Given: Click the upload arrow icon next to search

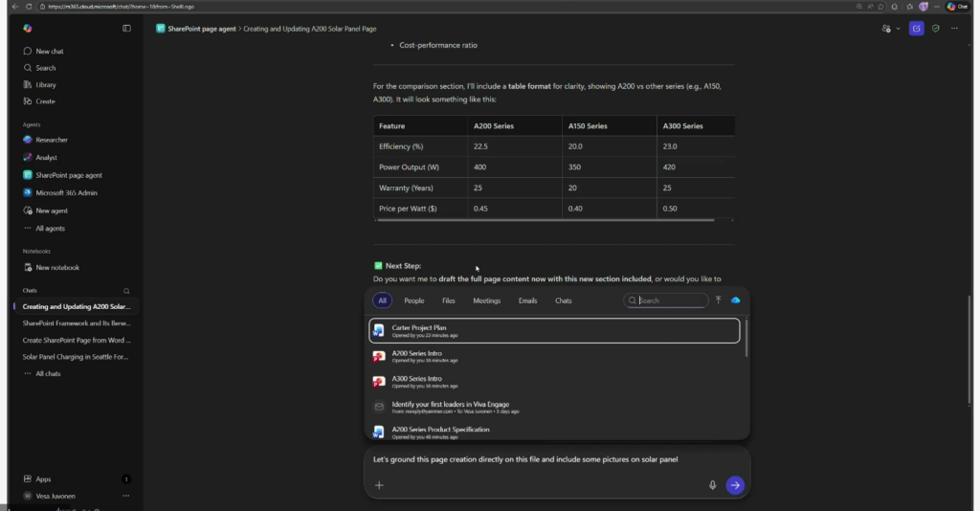Looking at the screenshot, I should pos(718,300).
